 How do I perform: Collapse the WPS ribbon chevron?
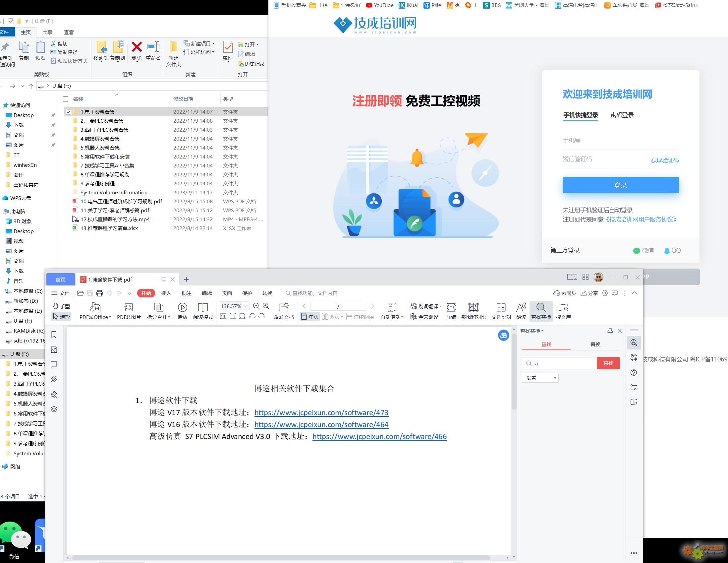coord(634,293)
